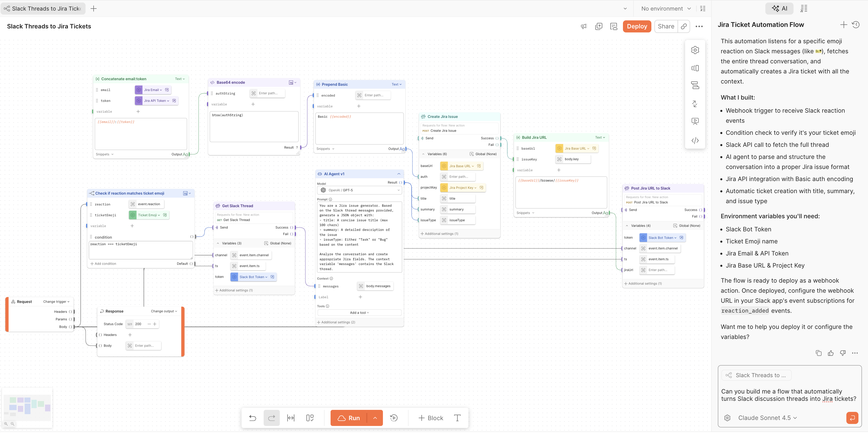Open the three-dot overflow menu near Share
This screenshot has height=434, width=868.
coord(699,26)
